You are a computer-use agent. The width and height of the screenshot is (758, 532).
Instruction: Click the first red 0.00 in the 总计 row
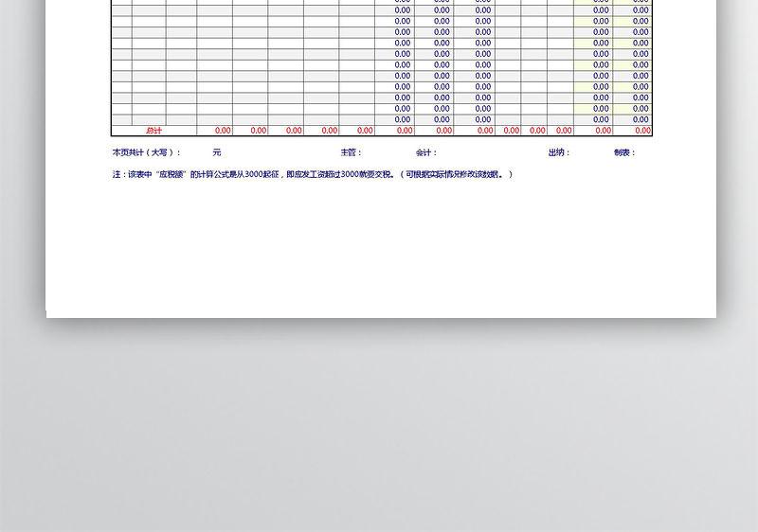pyautogui.click(x=223, y=131)
